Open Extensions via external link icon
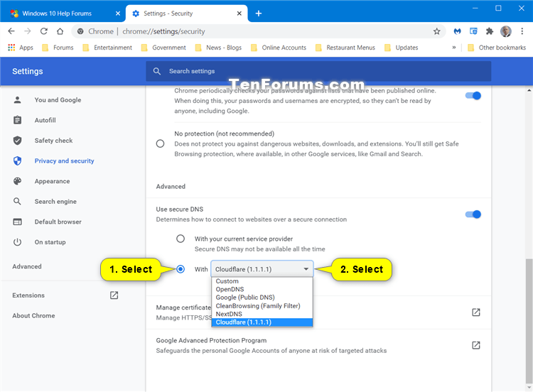 click(114, 295)
